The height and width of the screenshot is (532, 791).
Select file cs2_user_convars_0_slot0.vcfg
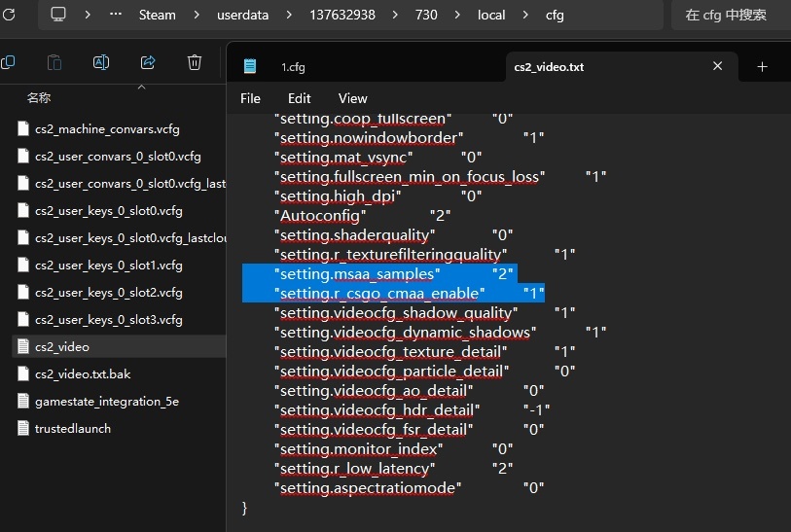(119, 157)
